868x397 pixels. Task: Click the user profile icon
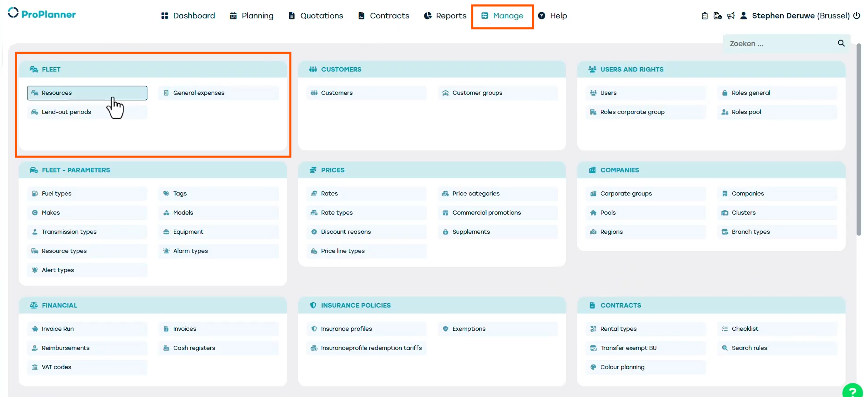click(743, 16)
